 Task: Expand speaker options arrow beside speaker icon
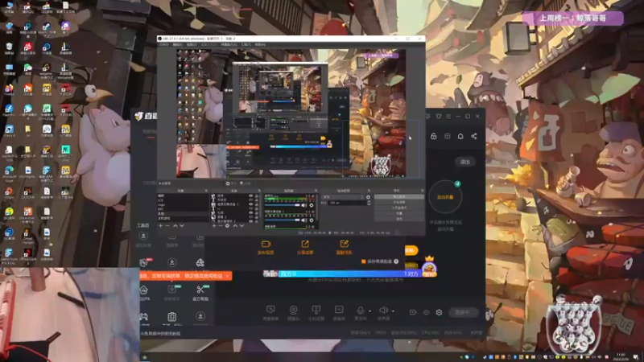pyautogui.click(x=393, y=311)
